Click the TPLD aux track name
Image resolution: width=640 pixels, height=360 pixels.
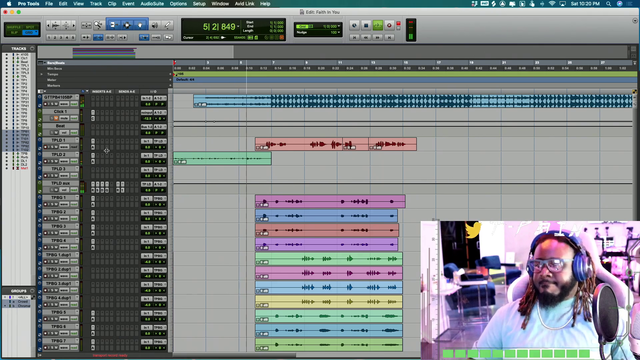click(x=60, y=183)
